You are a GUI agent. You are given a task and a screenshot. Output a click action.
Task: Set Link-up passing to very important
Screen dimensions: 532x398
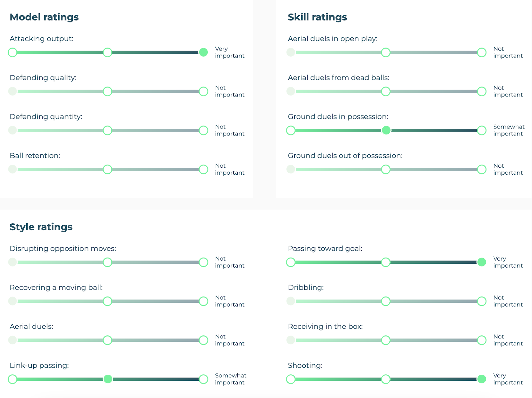[203, 379]
